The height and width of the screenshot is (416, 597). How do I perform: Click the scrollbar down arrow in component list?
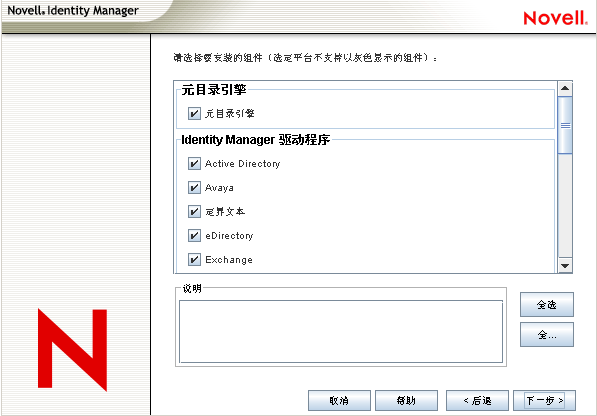coord(565,266)
